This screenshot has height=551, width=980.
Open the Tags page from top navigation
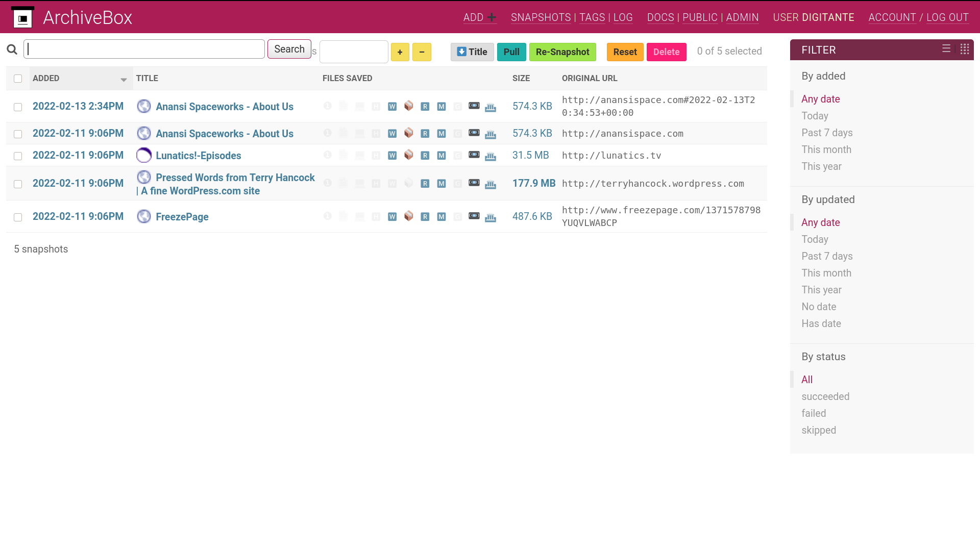pos(592,18)
